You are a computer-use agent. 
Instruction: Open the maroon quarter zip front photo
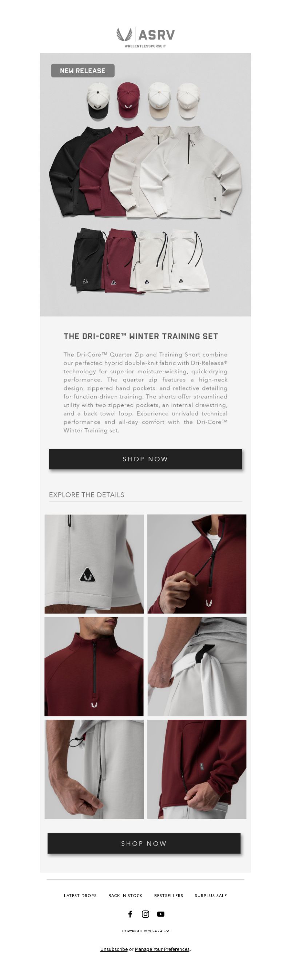coord(94,667)
